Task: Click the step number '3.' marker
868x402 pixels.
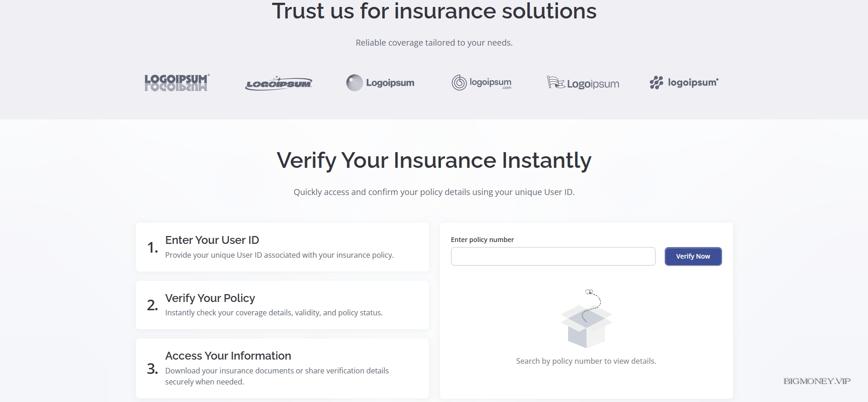Action: (152, 369)
